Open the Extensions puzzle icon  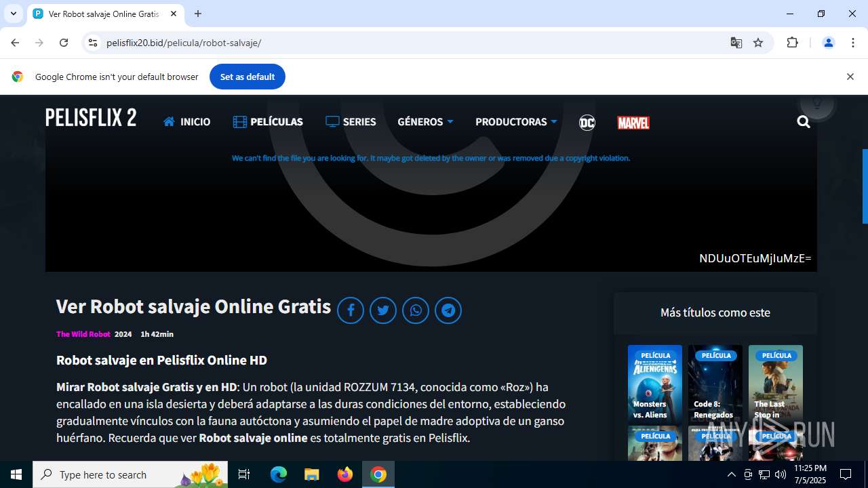point(792,43)
